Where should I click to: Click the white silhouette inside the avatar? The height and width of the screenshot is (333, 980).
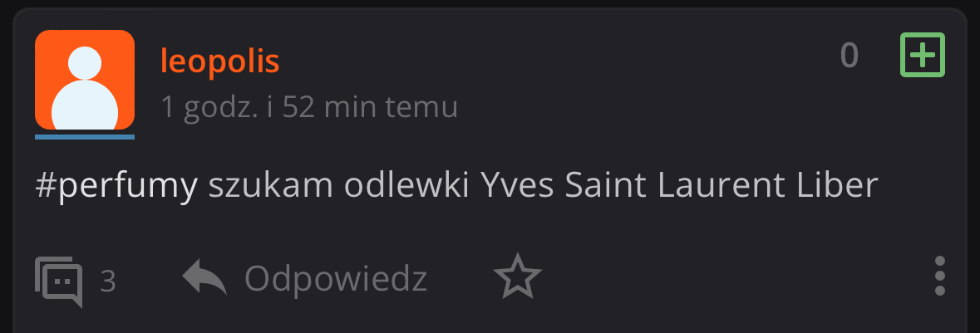coord(85,88)
